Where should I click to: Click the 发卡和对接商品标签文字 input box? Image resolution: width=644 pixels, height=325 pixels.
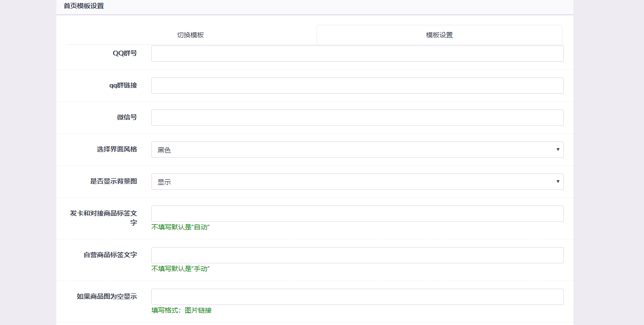coord(357,214)
